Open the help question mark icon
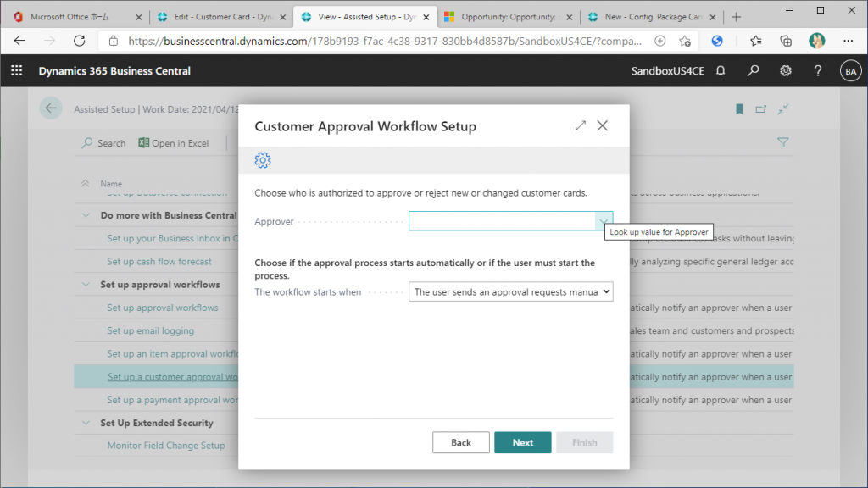868x488 pixels. tap(818, 71)
